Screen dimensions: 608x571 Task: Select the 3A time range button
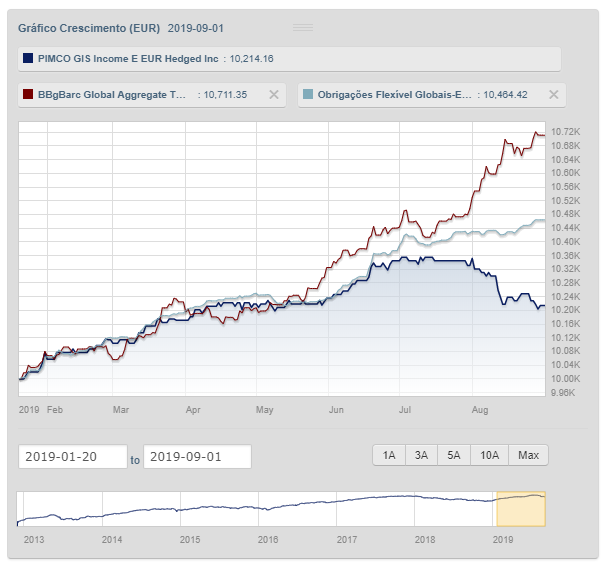tap(421, 455)
